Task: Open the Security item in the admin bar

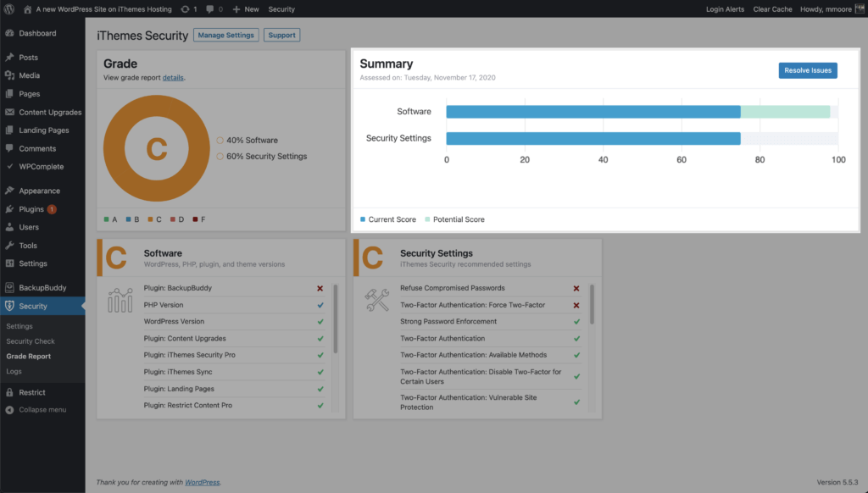Action: tap(281, 9)
